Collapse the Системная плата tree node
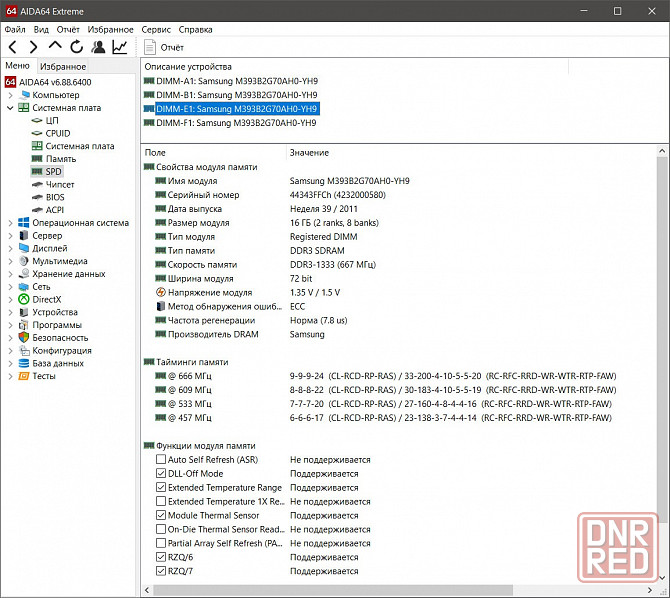The height and width of the screenshot is (598, 670). pos(10,108)
